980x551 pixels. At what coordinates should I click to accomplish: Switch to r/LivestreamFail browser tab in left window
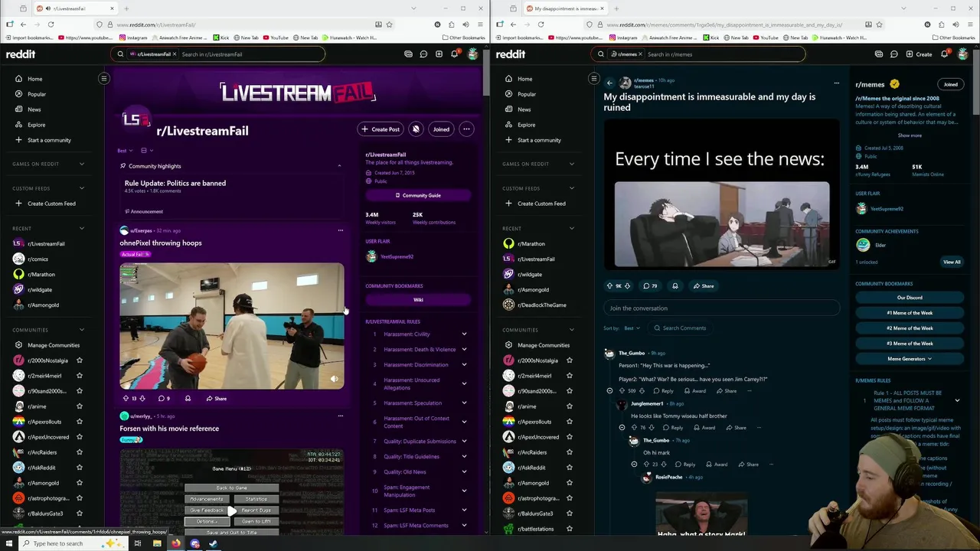click(77, 8)
